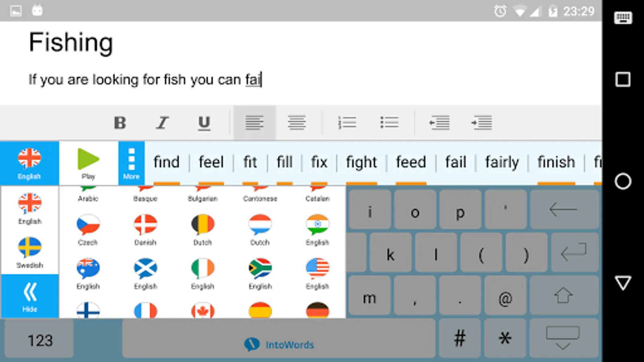Select the French flag language
This screenshot has height=362, width=644.
[x=145, y=310]
